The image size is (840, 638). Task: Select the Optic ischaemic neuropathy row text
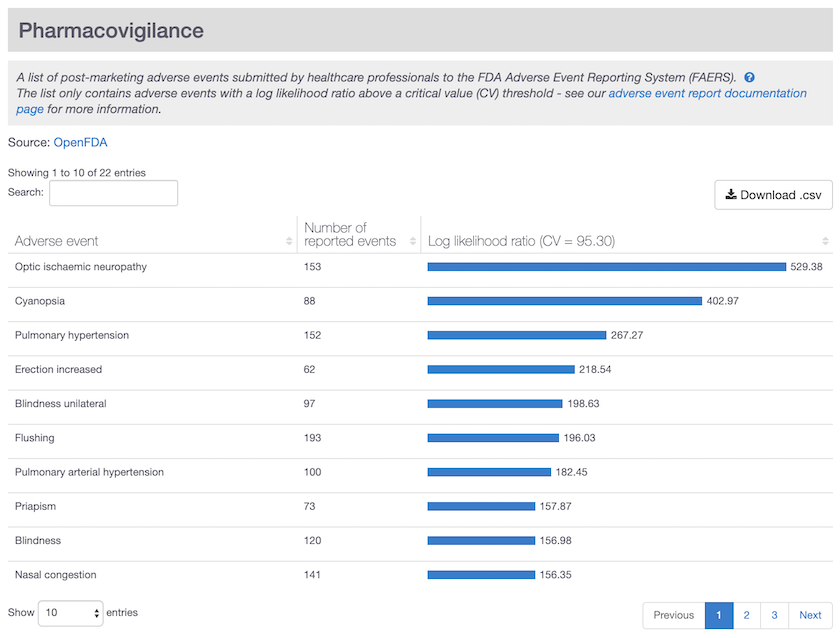(x=81, y=267)
